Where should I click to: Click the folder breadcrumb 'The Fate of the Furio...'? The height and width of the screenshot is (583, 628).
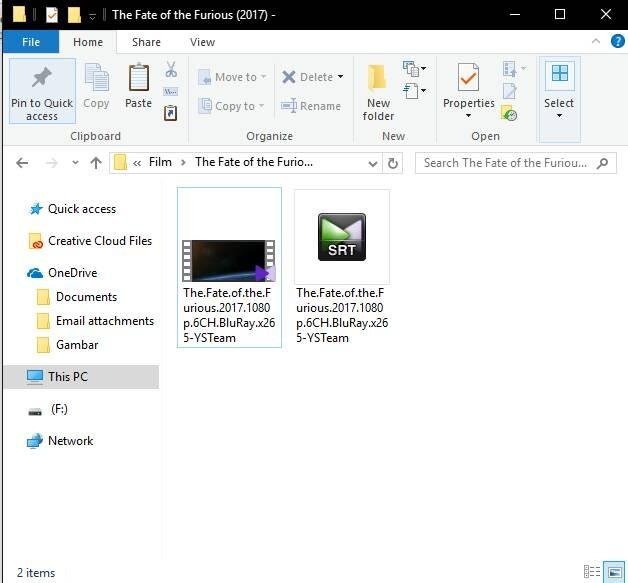(254, 162)
